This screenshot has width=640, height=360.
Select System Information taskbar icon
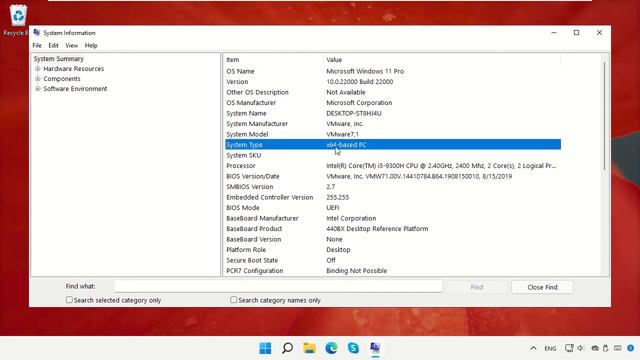(375, 348)
